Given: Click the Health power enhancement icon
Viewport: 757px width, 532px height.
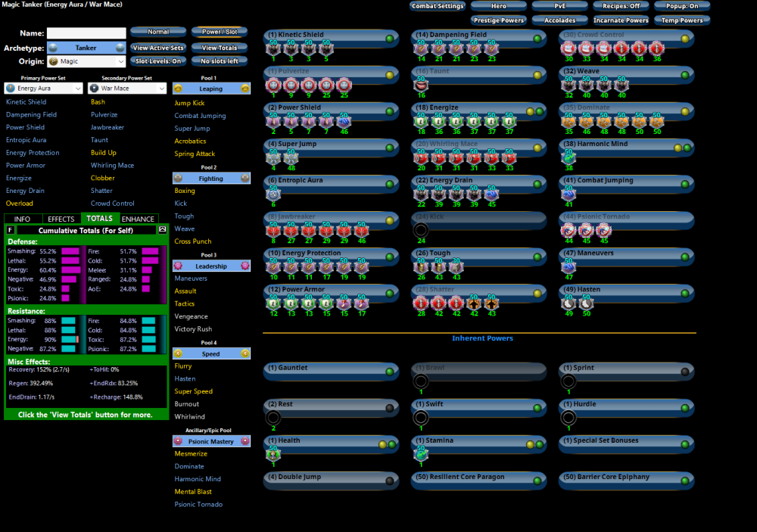Looking at the screenshot, I should [x=273, y=454].
